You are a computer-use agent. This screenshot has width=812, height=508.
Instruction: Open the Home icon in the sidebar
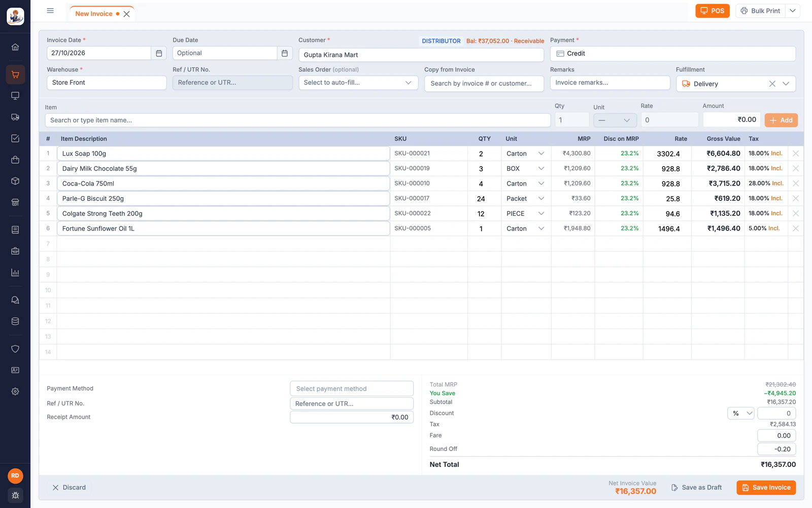(15, 47)
